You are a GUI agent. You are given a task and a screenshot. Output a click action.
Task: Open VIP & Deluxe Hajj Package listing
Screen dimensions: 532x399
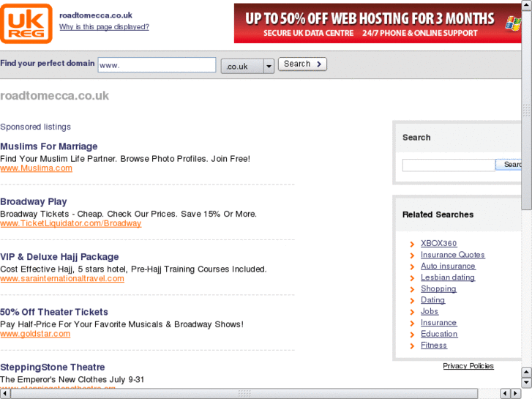tap(59, 257)
